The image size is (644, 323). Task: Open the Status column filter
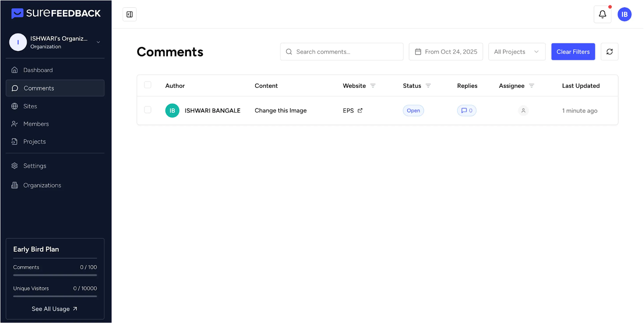[x=428, y=86]
